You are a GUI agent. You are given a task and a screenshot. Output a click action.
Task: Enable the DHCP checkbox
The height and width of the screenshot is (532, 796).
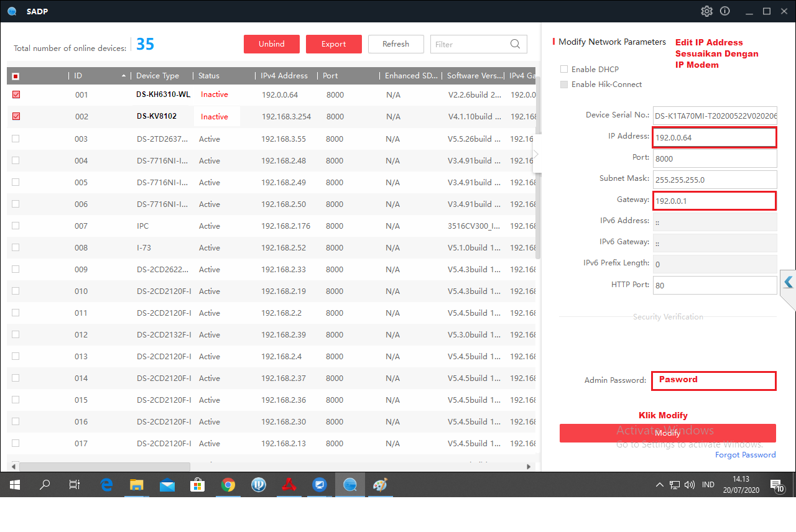[x=564, y=69]
